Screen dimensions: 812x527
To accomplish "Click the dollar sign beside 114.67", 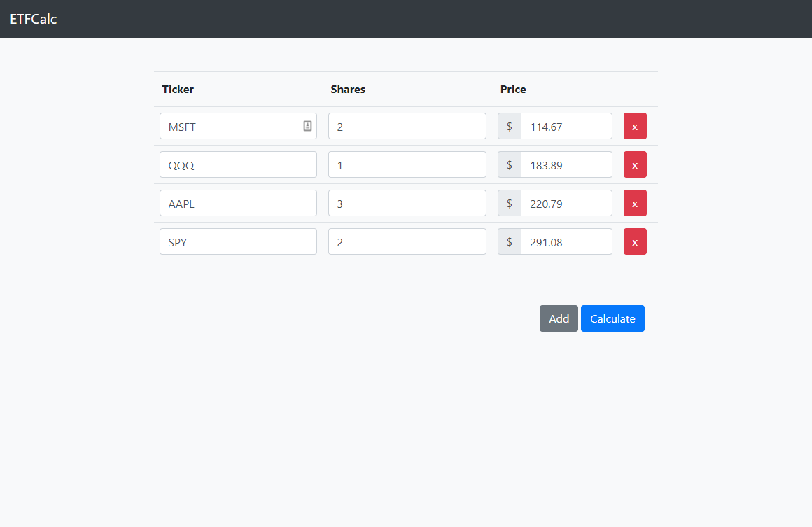I will point(510,126).
